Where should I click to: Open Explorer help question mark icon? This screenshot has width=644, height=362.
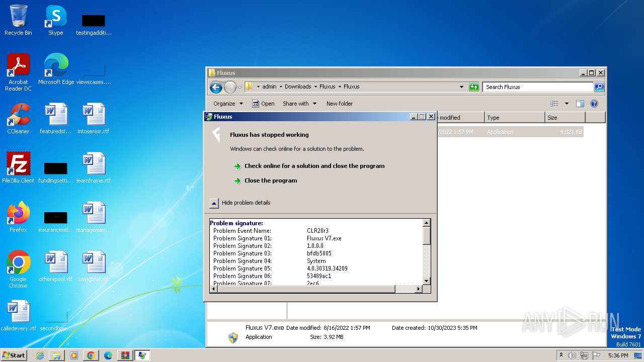[594, 104]
